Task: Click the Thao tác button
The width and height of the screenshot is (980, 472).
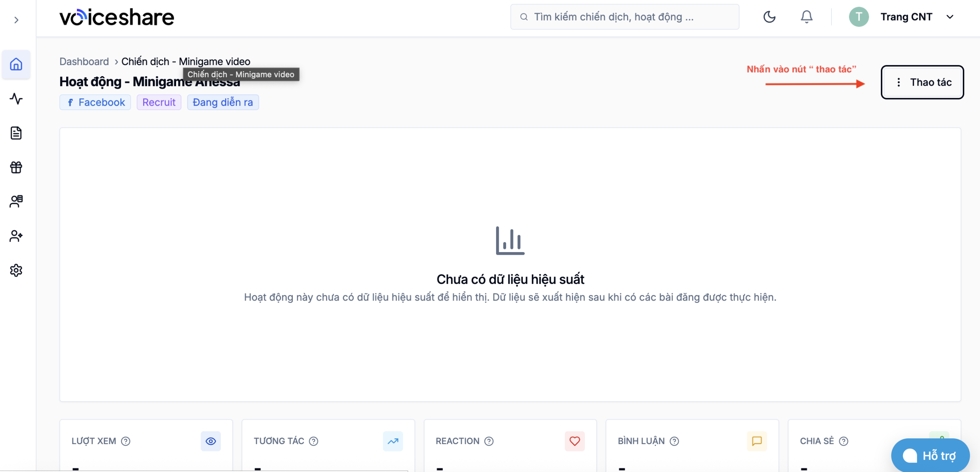Action: coord(922,82)
